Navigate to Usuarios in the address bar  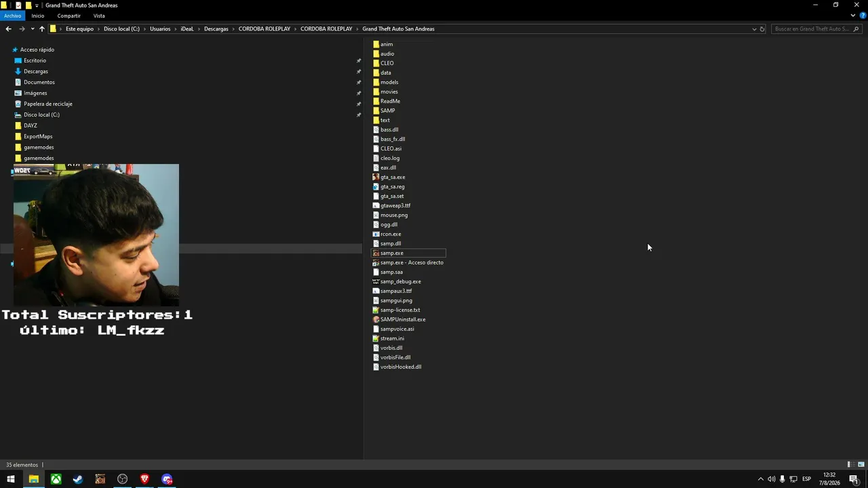[160, 29]
